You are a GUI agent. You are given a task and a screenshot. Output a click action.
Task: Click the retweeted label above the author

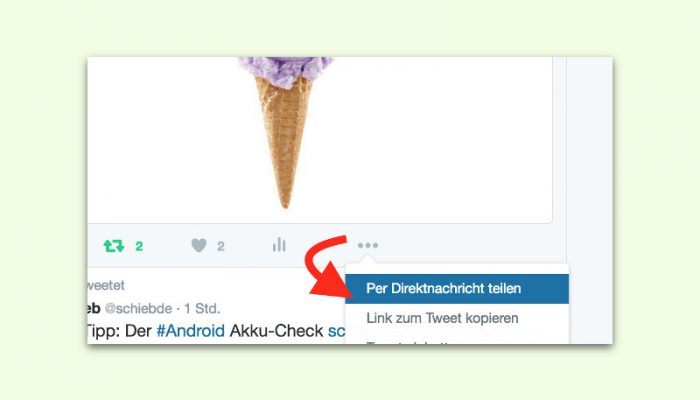pyautogui.click(x=106, y=285)
